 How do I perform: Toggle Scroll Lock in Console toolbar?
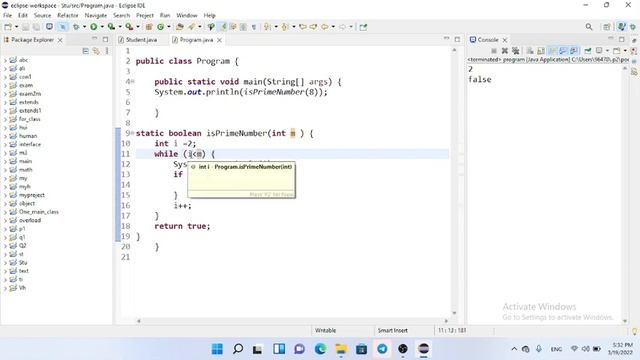pyautogui.click(x=541, y=51)
